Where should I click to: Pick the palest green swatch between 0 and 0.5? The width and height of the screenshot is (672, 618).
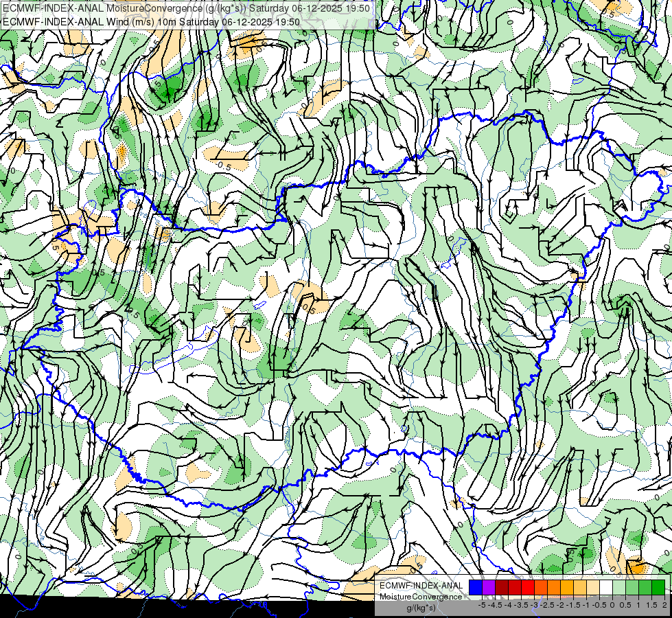click(619, 587)
